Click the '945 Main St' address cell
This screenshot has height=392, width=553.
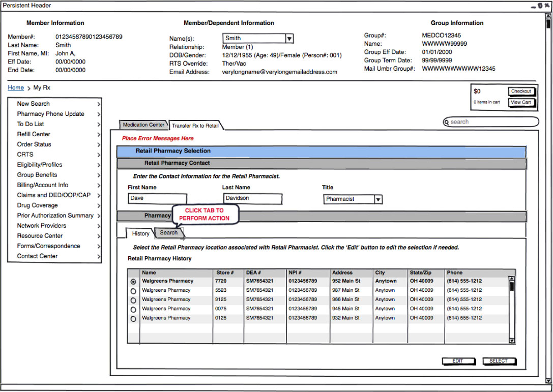click(x=345, y=309)
